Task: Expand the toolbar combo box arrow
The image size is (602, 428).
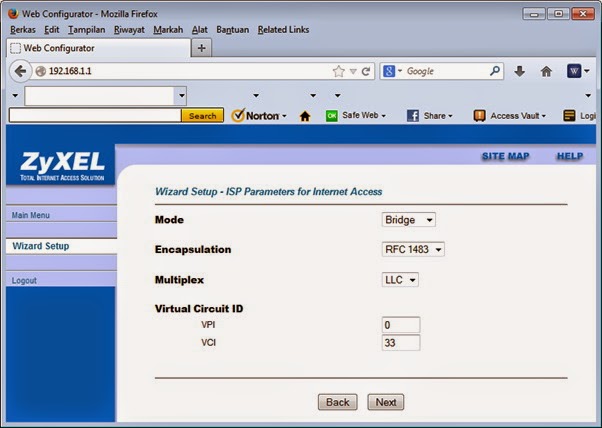Action: click(x=181, y=96)
